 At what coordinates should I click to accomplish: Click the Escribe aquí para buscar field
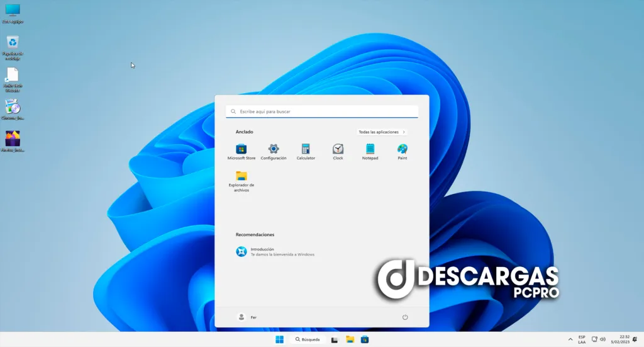[x=322, y=111]
